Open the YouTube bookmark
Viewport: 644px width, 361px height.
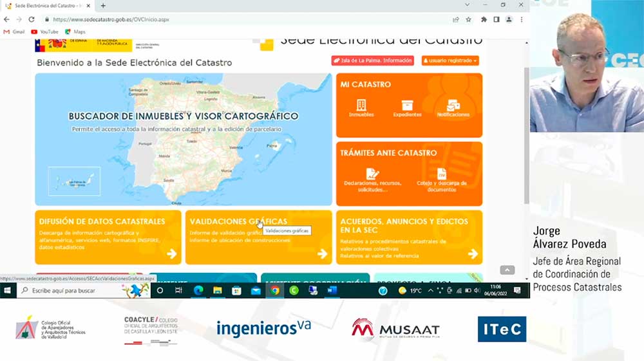coord(44,32)
